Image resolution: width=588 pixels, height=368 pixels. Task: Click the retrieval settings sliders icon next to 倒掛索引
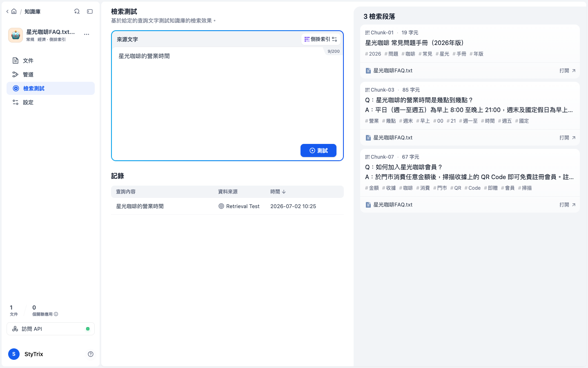coord(334,39)
